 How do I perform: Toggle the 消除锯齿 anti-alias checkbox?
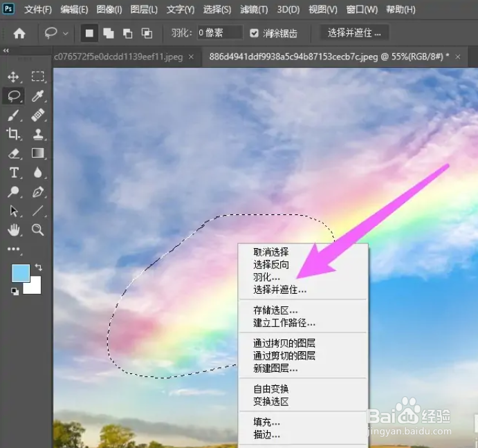(x=254, y=33)
